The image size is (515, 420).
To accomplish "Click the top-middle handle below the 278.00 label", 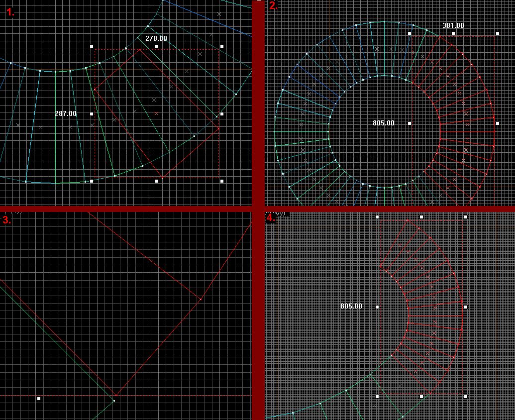I will pyautogui.click(x=157, y=46).
